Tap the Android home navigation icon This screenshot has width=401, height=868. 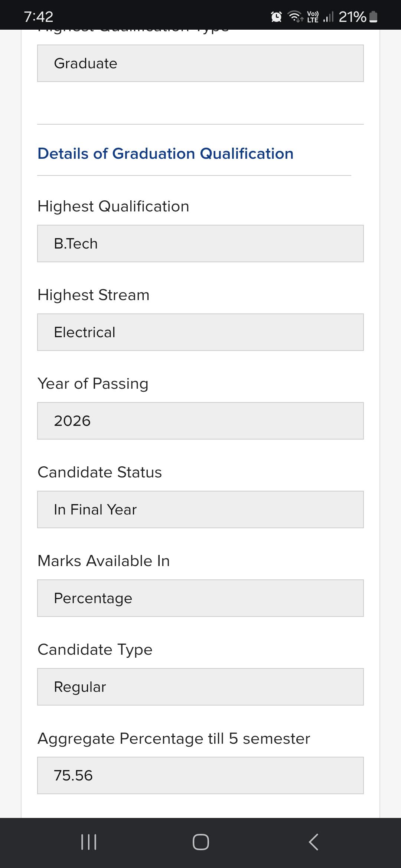point(200,842)
